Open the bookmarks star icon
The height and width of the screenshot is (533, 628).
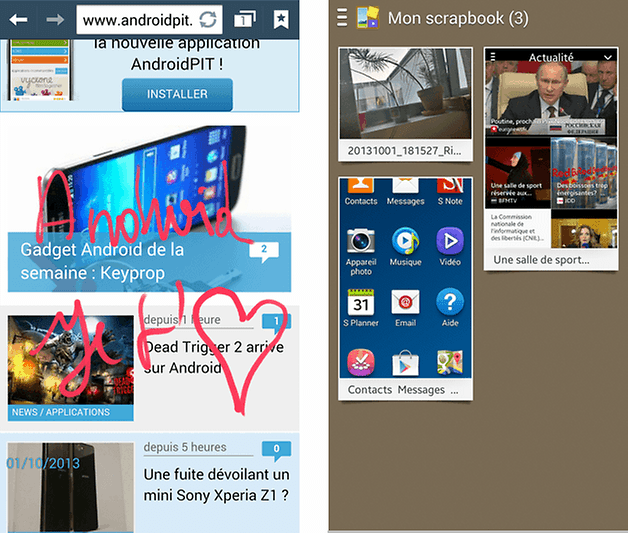click(281, 19)
